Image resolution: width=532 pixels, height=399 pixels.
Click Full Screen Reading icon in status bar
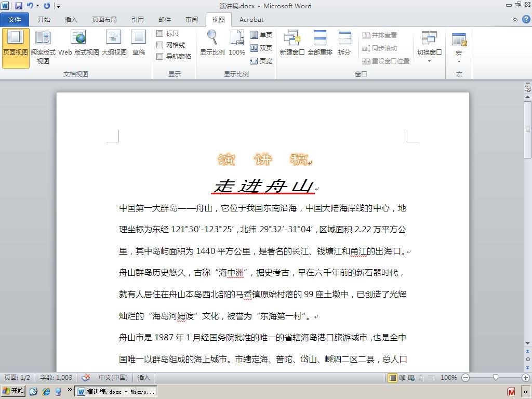(402, 378)
